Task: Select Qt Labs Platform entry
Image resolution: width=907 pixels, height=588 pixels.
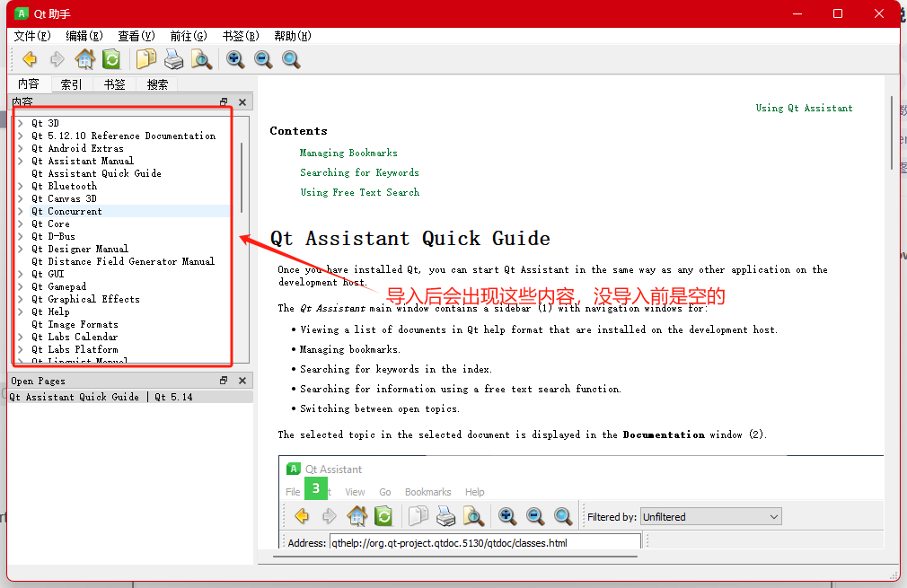Action: click(75, 350)
